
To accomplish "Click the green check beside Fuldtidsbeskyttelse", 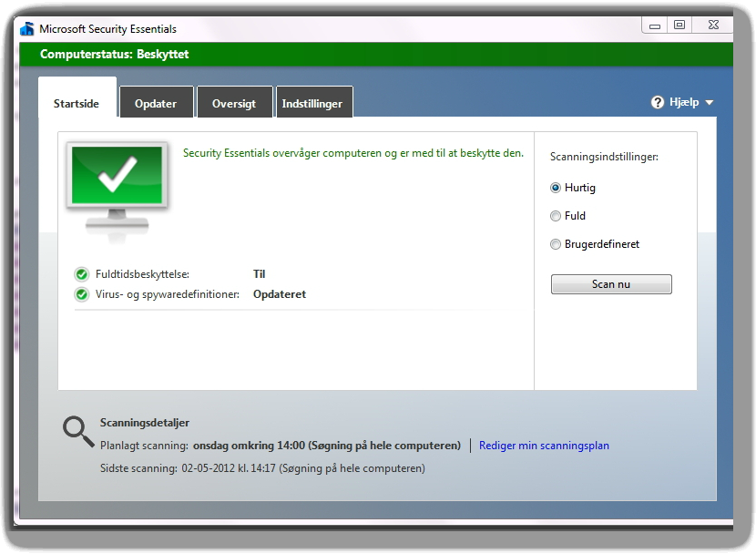I will [81, 274].
